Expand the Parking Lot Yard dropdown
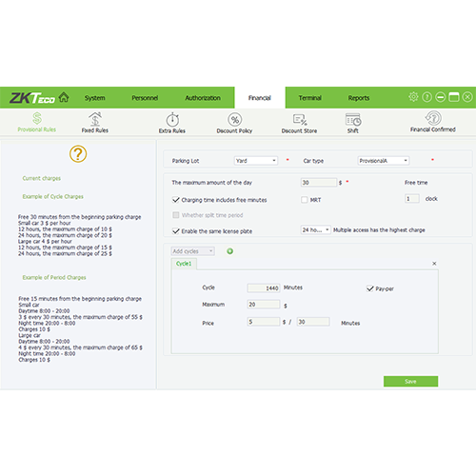Screen dimensions: 476x476 tap(256, 161)
